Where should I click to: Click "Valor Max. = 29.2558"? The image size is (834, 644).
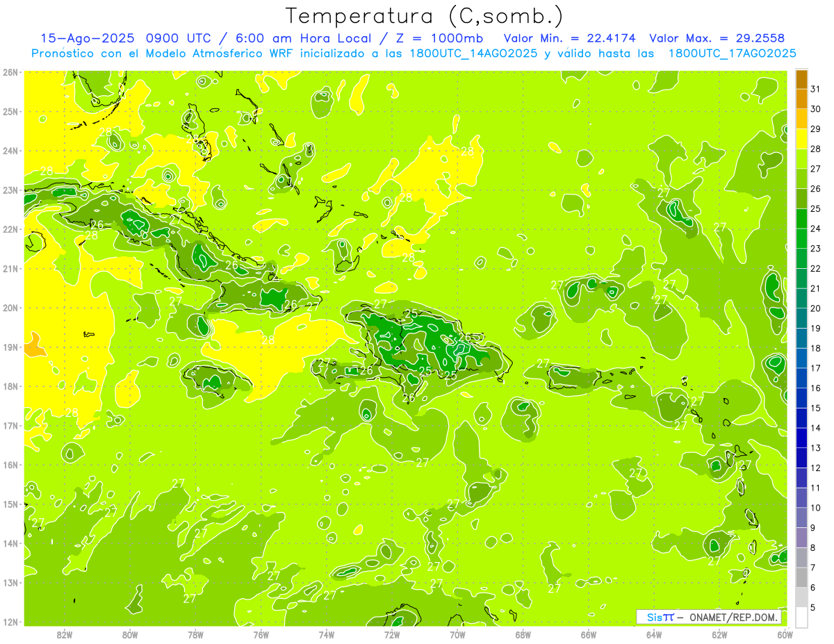(717, 38)
